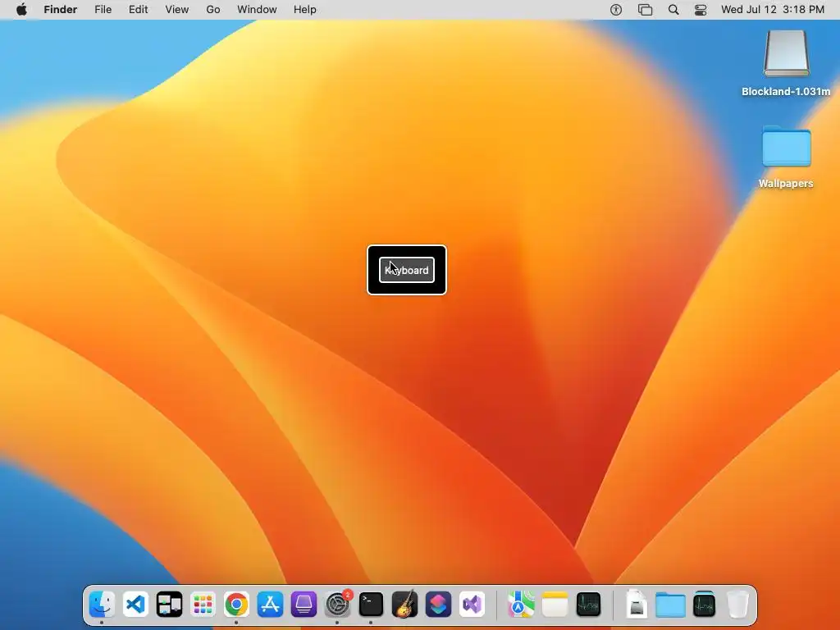Launch purple Visual Studio from the Dock
The height and width of the screenshot is (630, 840).
pos(472,605)
